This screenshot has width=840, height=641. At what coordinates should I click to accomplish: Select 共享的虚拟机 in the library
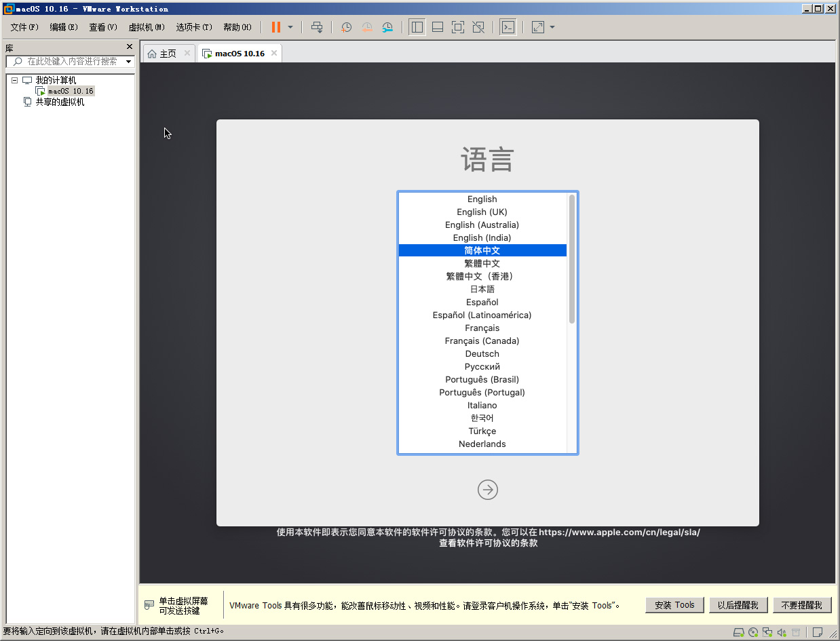(x=60, y=102)
